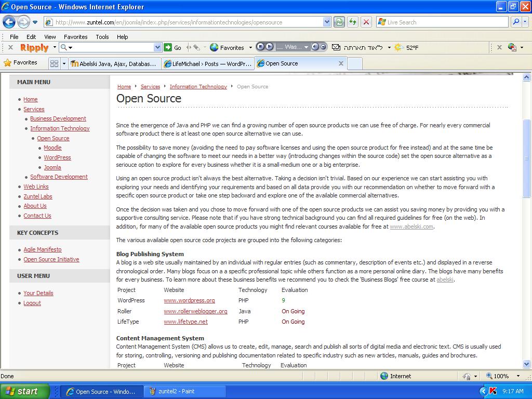Click the weather sun icon showing 52°F
Screen dimensions: 532x399
point(398,47)
